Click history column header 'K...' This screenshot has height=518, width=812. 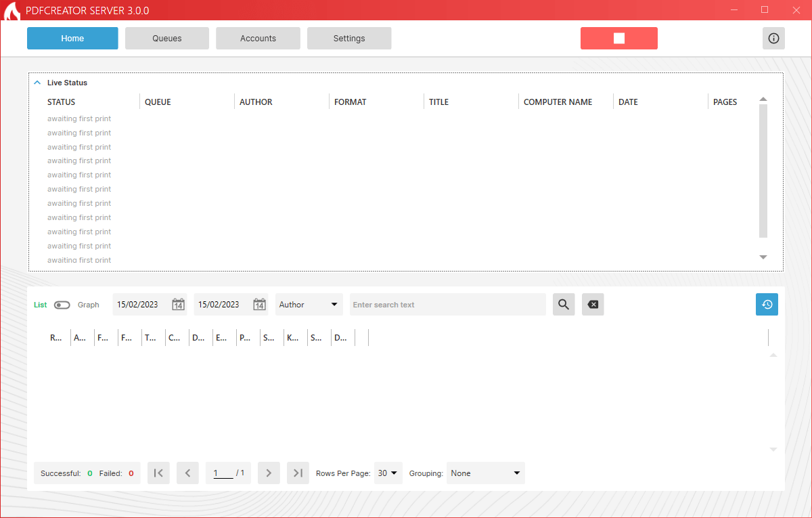292,337
